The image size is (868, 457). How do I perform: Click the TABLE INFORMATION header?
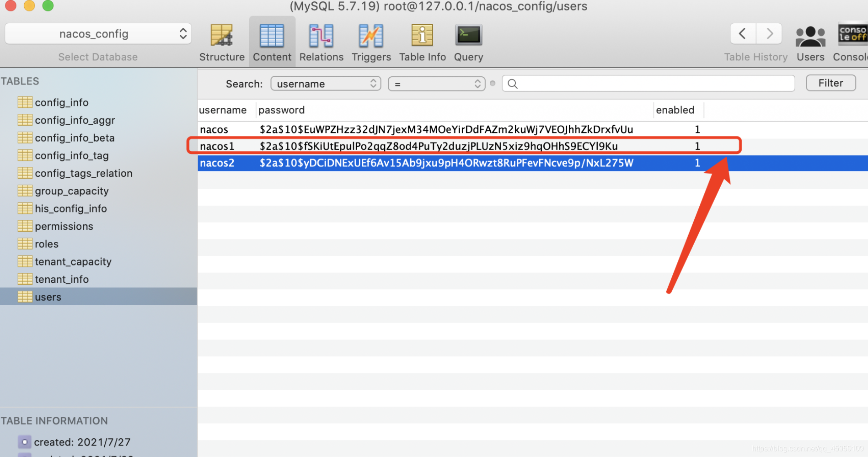coord(54,421)
